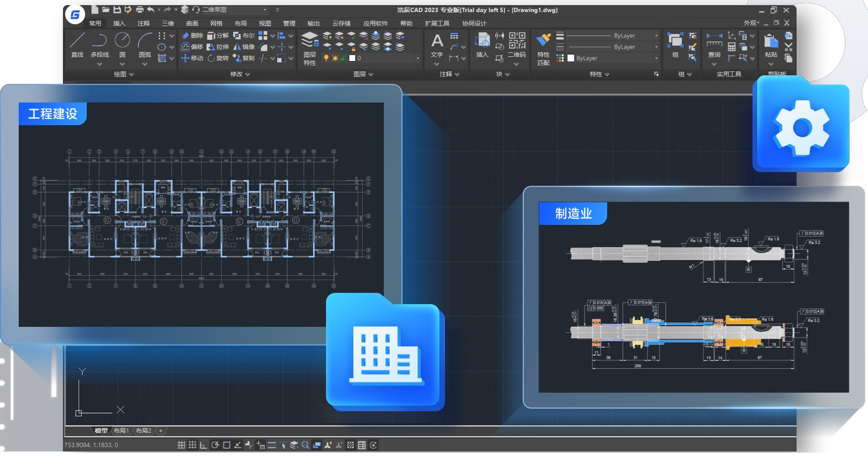Image resolution: width=868 pixels, height=456 pixels.
Task: Open the layer selection dropdown
Action: [418, 57]
